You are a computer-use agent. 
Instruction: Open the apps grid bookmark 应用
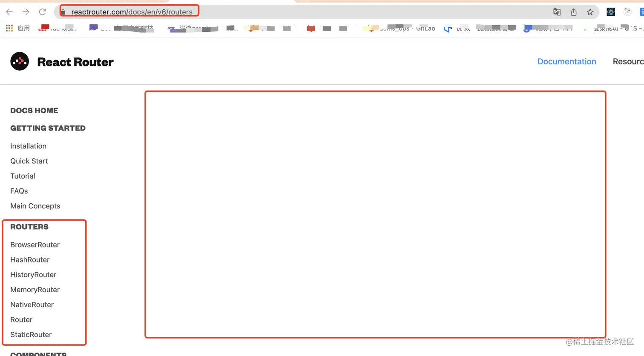point(17,28)
